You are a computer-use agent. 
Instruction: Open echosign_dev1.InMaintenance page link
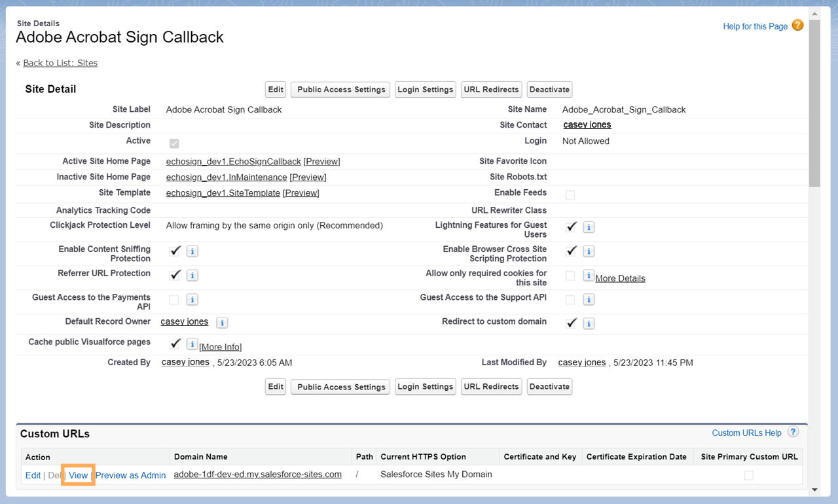click(227, 177)
